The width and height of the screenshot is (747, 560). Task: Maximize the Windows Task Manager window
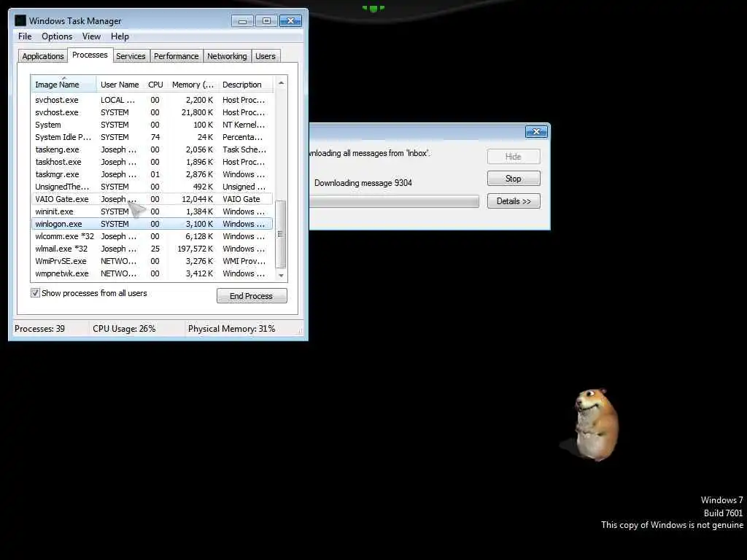click(x=266, y=21)
